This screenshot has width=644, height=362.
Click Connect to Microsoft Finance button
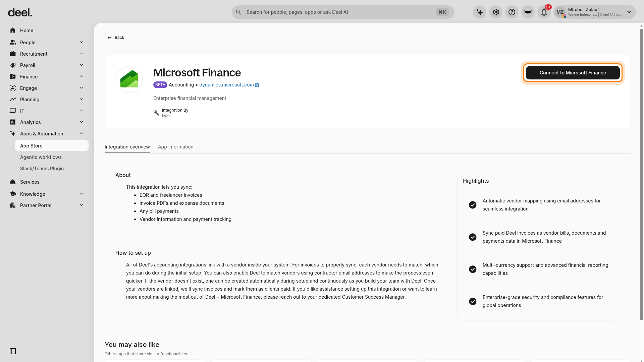pyautogui.click(x=573, y=73)
